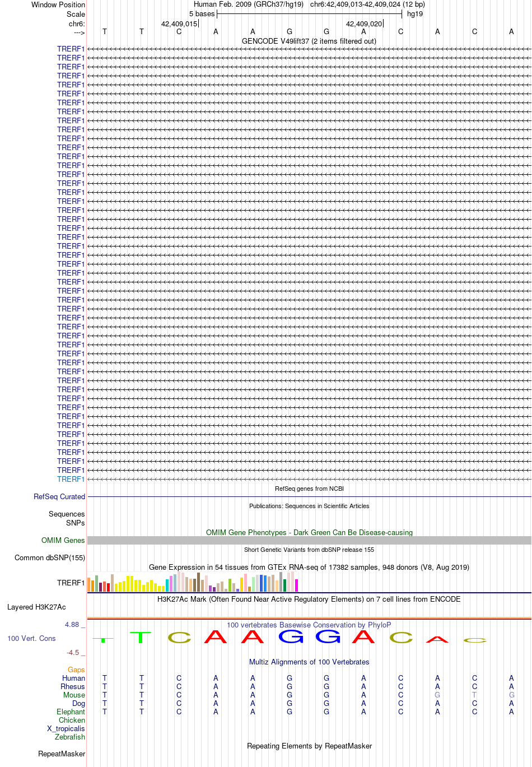The image size is (532, 767).
Task: Click the ---> sequence direction label
Action: [x=79, y=33]
